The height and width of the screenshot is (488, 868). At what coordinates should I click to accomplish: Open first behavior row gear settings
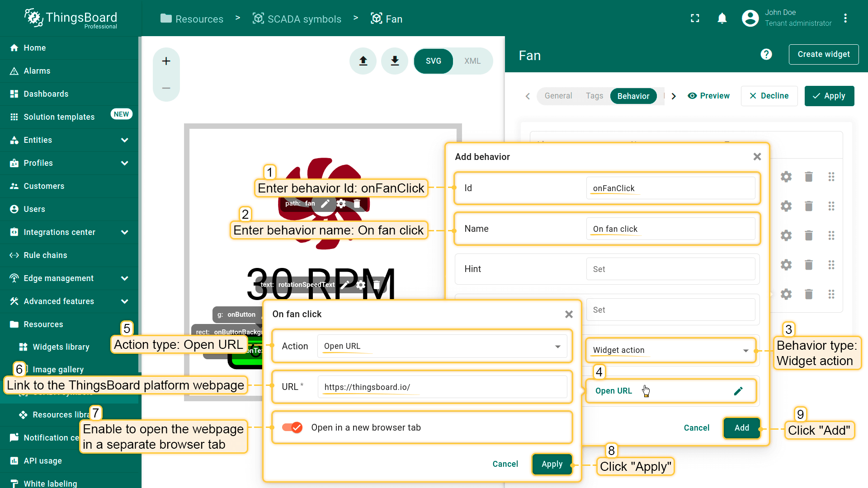click(786, 177)
